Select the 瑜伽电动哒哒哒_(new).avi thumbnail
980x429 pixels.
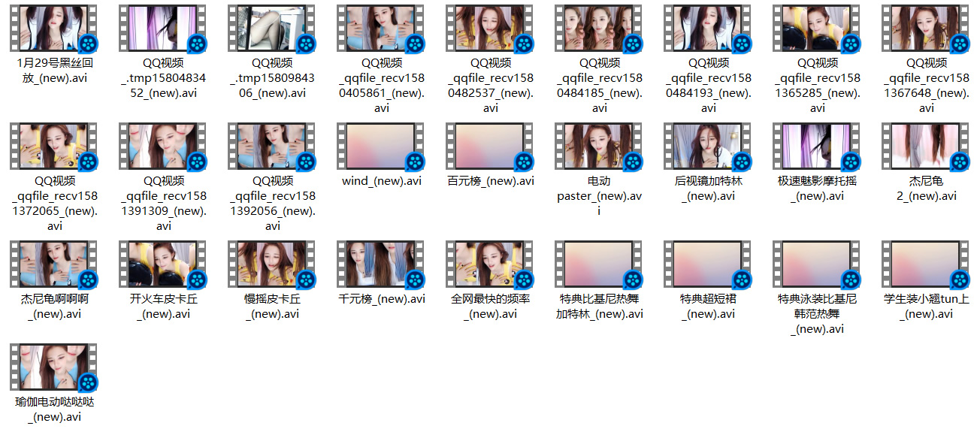point(53,367)
